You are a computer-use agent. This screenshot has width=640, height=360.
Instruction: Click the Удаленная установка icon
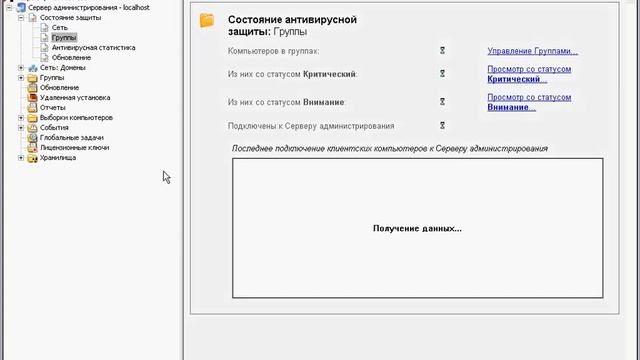coord(33,98)
